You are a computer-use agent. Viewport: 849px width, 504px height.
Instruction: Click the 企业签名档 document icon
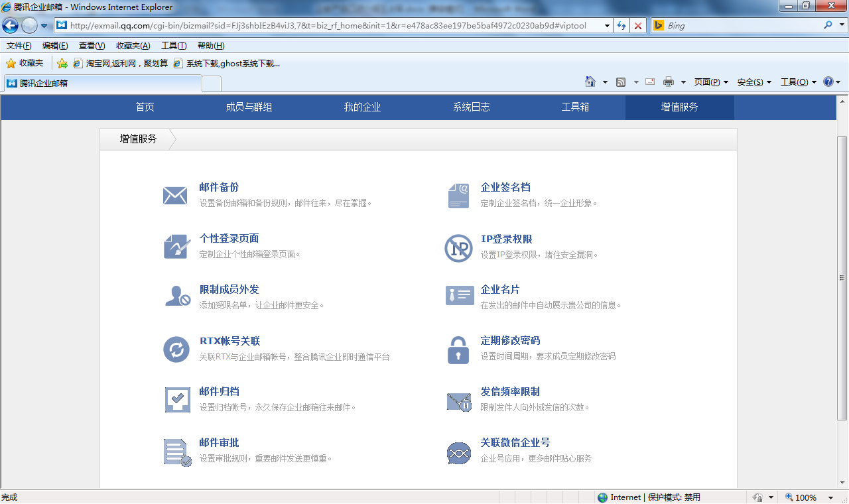pyautogui.click(x=458, y=196)
